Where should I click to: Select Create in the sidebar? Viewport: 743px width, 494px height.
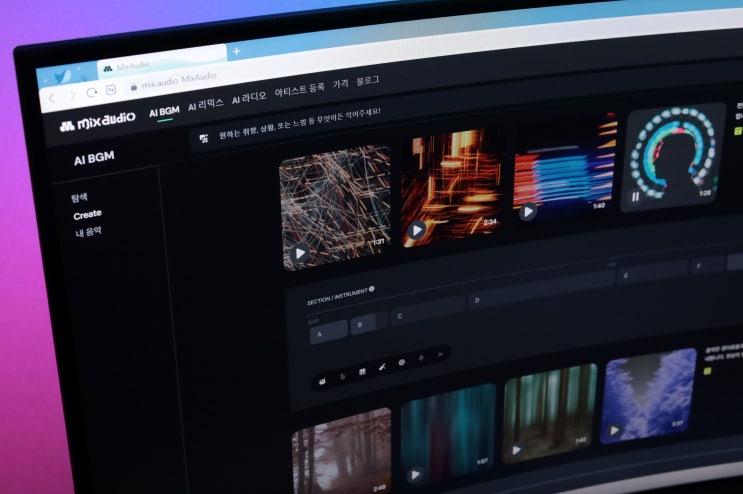[x=88, y=215]
